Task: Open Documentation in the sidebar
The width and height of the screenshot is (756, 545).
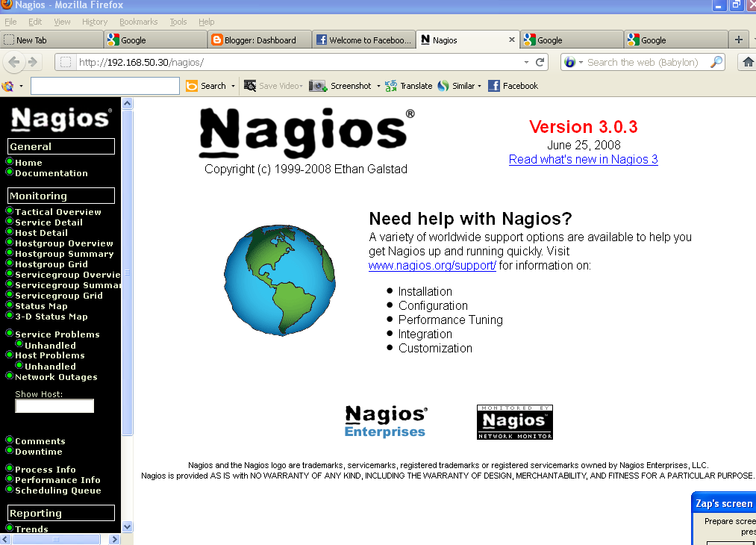Action: pyautogui.click(x=51, y=173)
